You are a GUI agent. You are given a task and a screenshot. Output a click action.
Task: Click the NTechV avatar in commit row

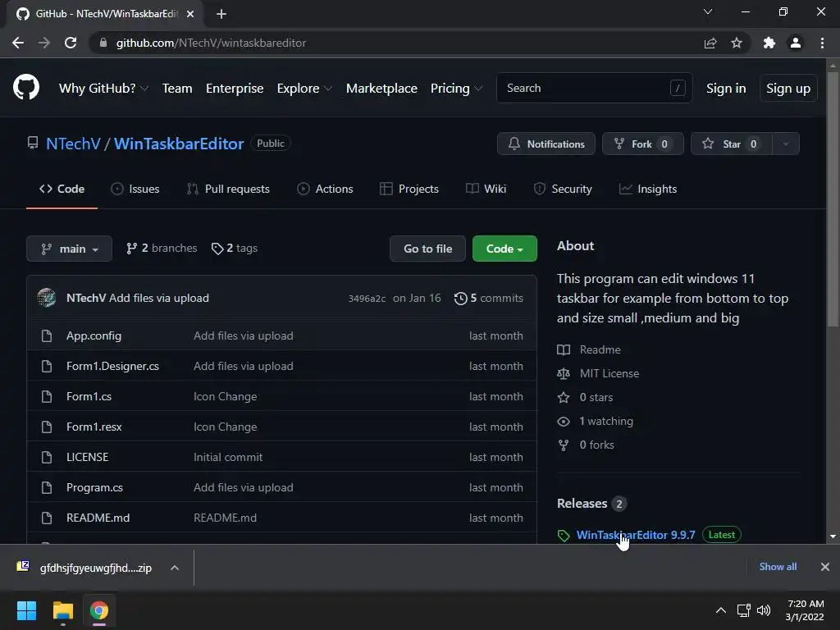[x=47, y=298]
